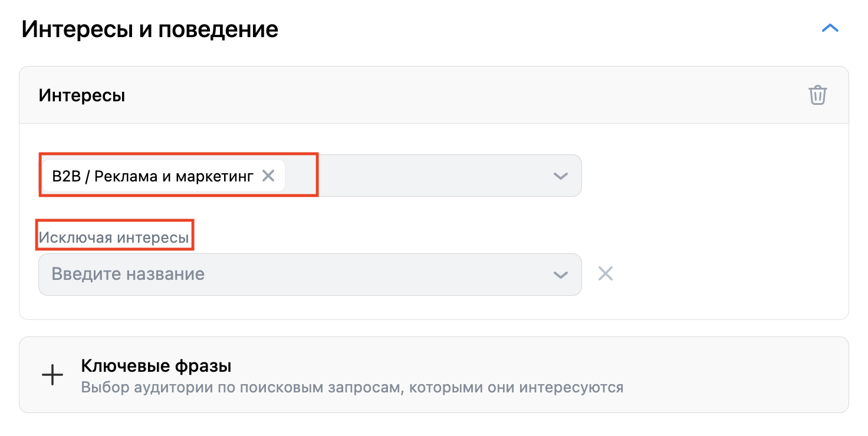Click the Интересы и поведение heading

click(x=150, y=29)
